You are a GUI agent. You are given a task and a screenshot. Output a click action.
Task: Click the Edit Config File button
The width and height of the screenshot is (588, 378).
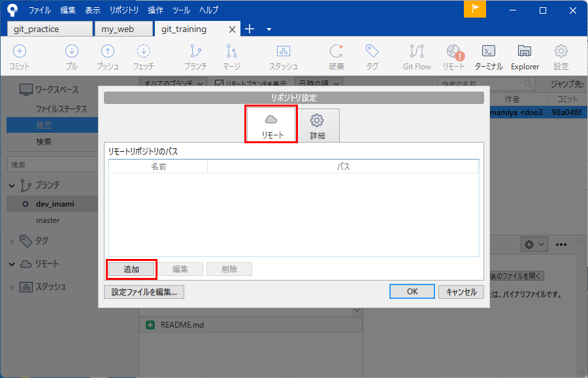tap(144, 292)
